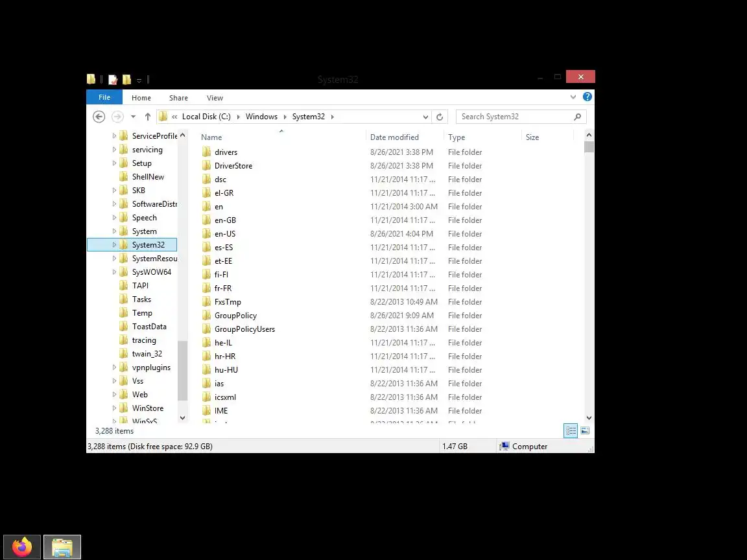Screen dimensions: 747x560
Task: Select the ias folder icon
Action: 206,383
